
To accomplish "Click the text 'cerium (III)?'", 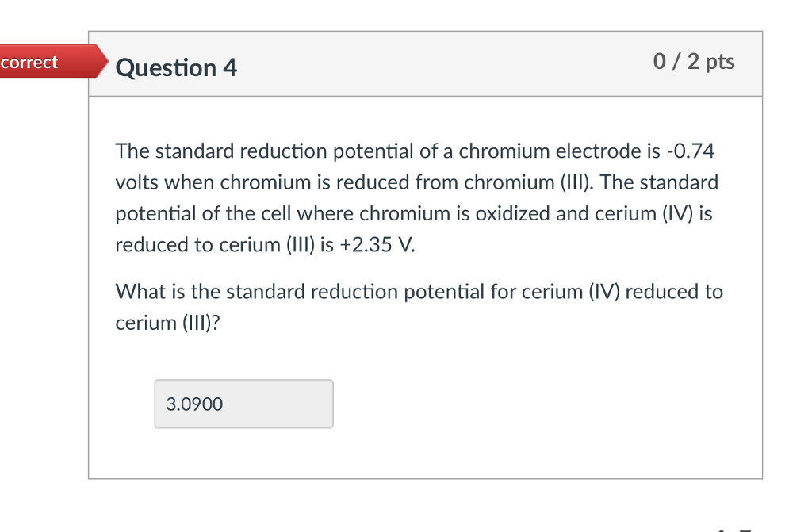I will (167, 323).
